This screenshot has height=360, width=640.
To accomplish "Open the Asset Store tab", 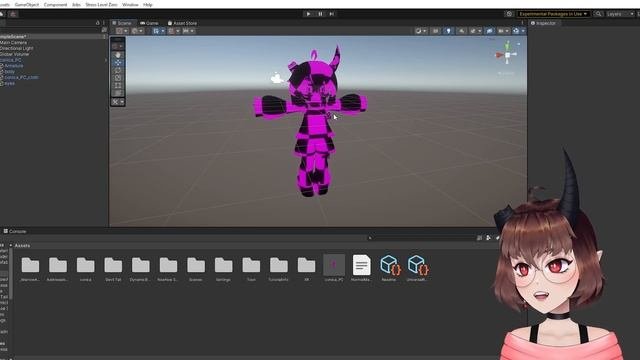I will [182, 23].
